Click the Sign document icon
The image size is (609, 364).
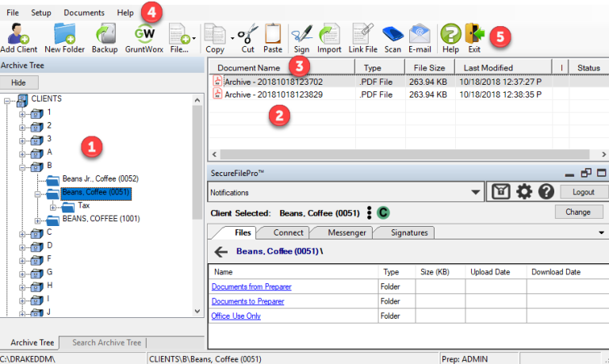(x=301, y=36)
